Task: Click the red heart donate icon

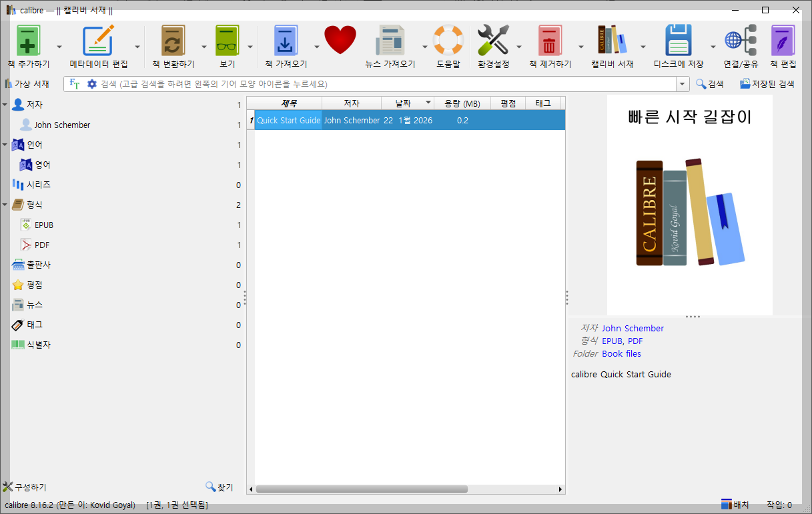Action: 340,40
